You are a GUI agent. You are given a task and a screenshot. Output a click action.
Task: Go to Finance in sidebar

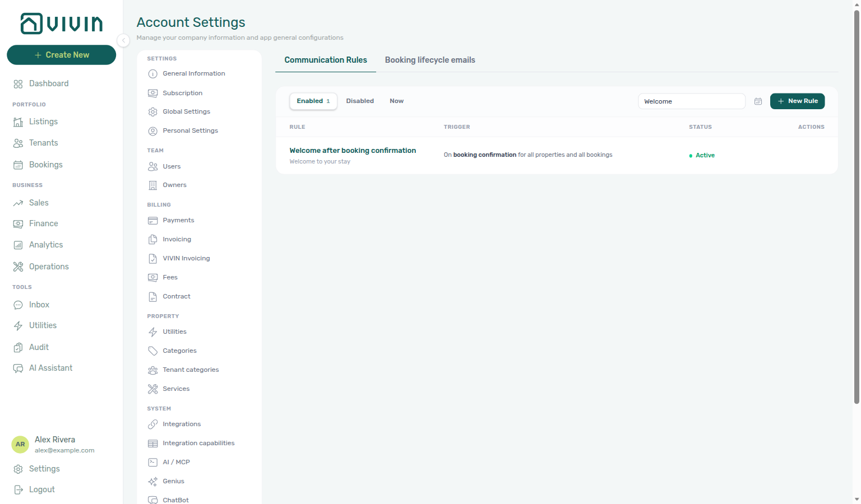[43, 223]
